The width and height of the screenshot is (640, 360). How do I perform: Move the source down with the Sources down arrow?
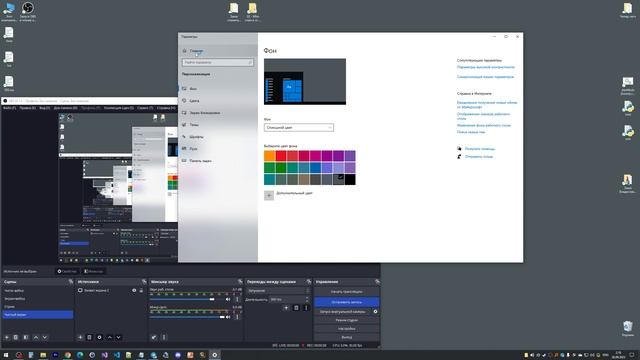pyautogui.click(x=118, y=337)
